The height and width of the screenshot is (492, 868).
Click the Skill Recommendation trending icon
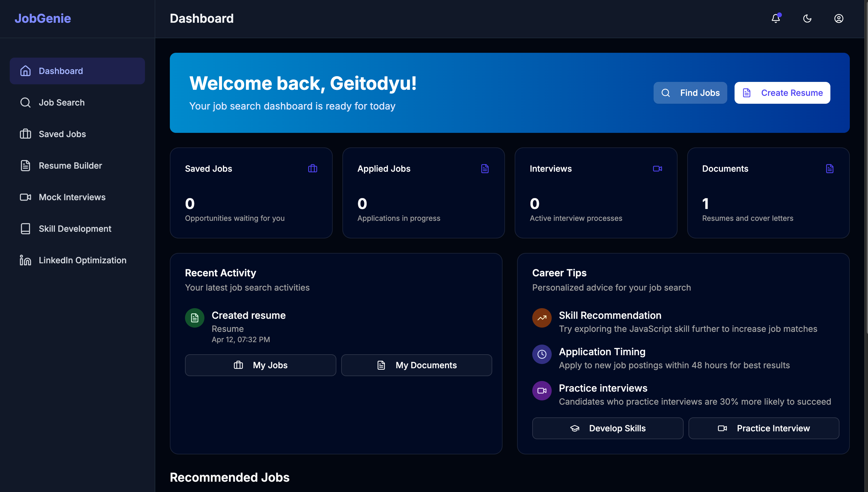point(542,318)
